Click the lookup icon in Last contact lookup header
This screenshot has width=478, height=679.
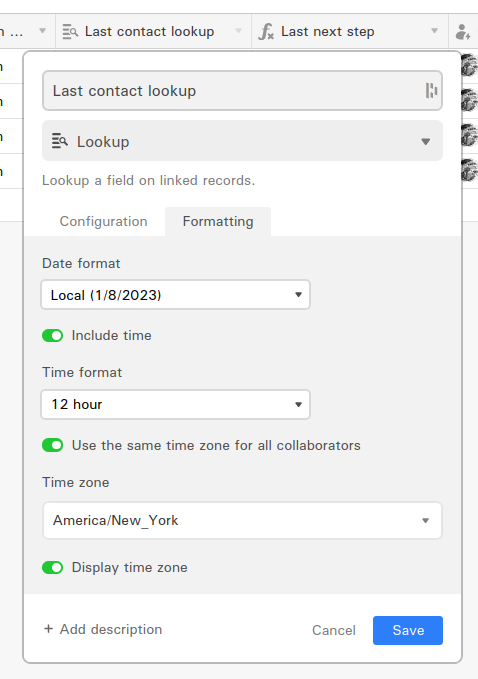pos(70,32)
